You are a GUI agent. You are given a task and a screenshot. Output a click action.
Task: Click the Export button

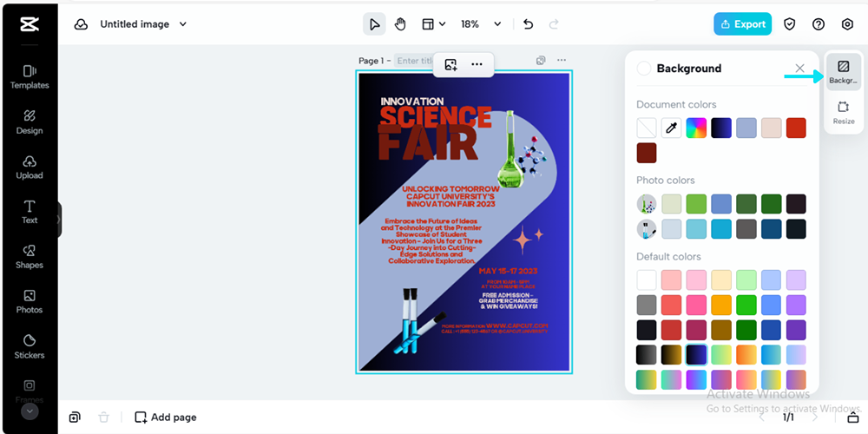[x=742, y=24]
